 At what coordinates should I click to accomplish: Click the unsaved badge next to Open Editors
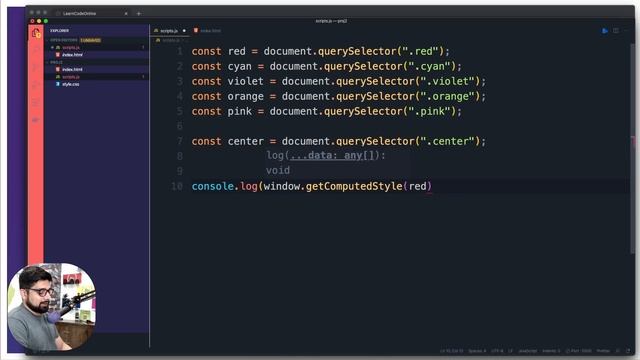(91, 40)
